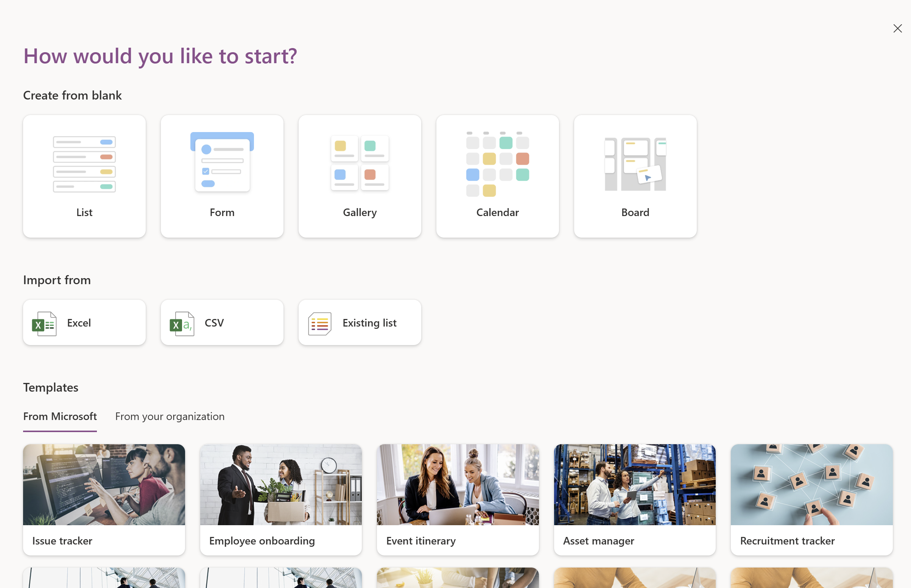Pick the Gallery layout card
The height and width of the screenshot is (588, 911).
(360, 176)
